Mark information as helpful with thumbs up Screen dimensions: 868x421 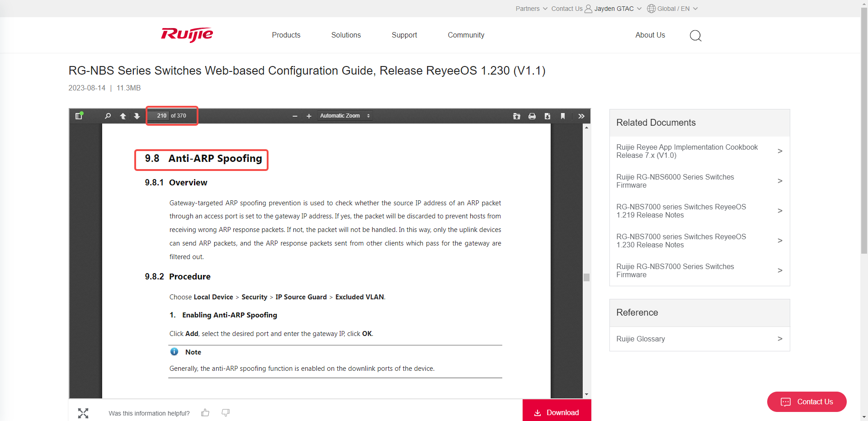click(x=205, y=412)
